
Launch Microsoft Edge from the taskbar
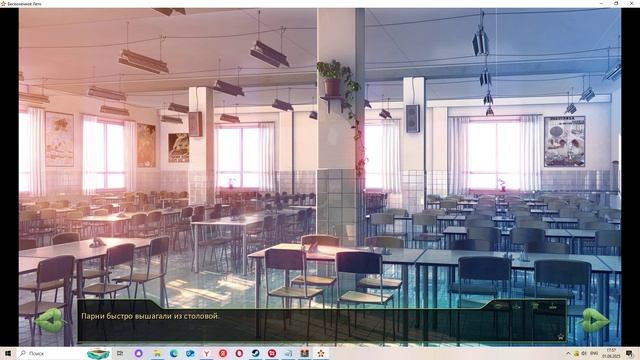tap(174, 353)
